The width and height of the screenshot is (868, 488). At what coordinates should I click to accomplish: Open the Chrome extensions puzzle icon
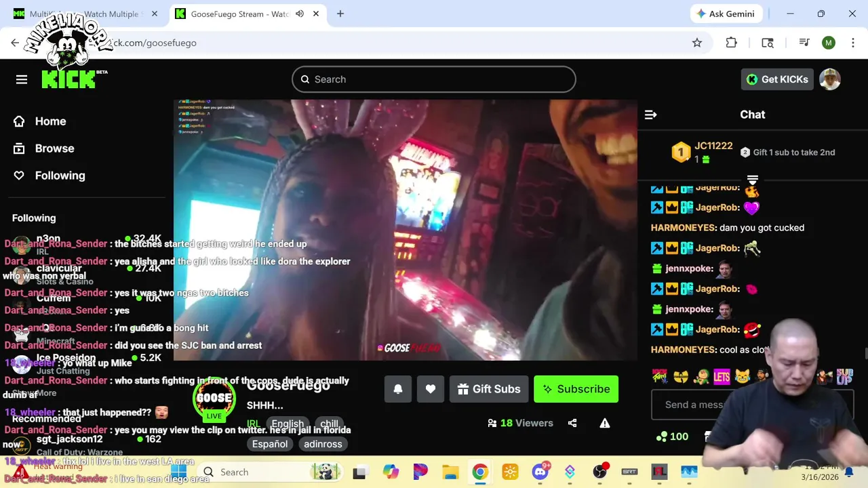(x=731, y=43)
